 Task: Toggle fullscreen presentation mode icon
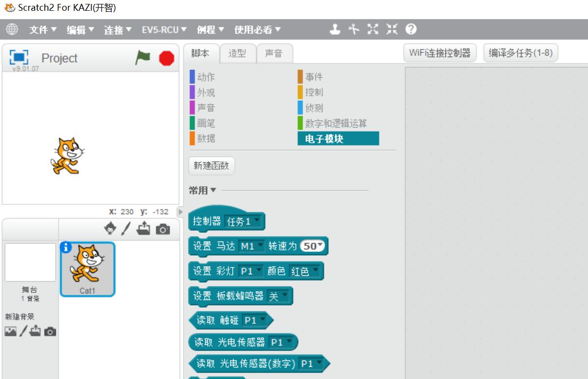pos(19,57)
